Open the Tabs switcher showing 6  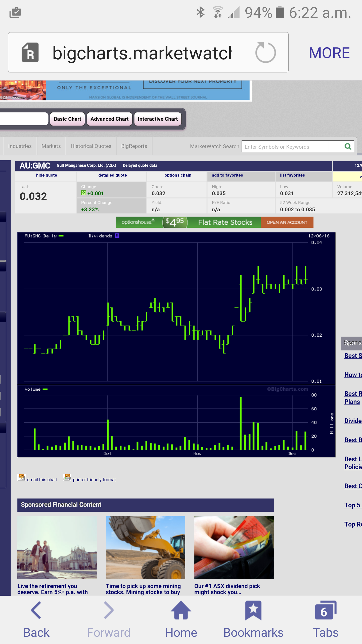pyautogui.click(x=326, y=620)
